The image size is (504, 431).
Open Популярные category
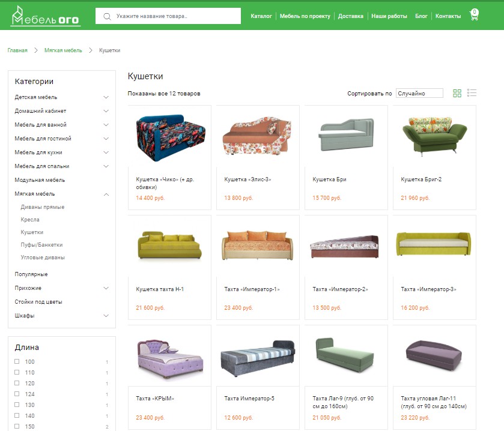click(31, 274)
